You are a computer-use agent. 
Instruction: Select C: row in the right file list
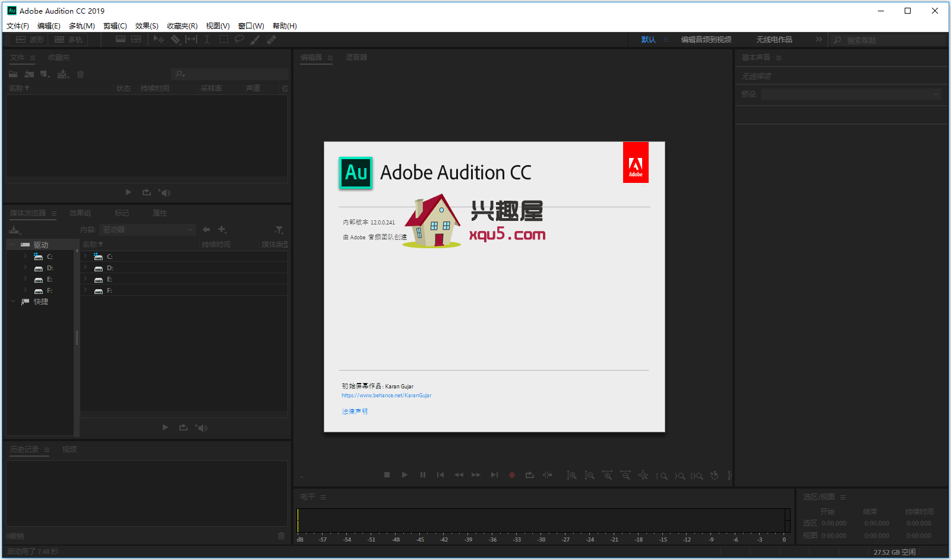[184, 257]
